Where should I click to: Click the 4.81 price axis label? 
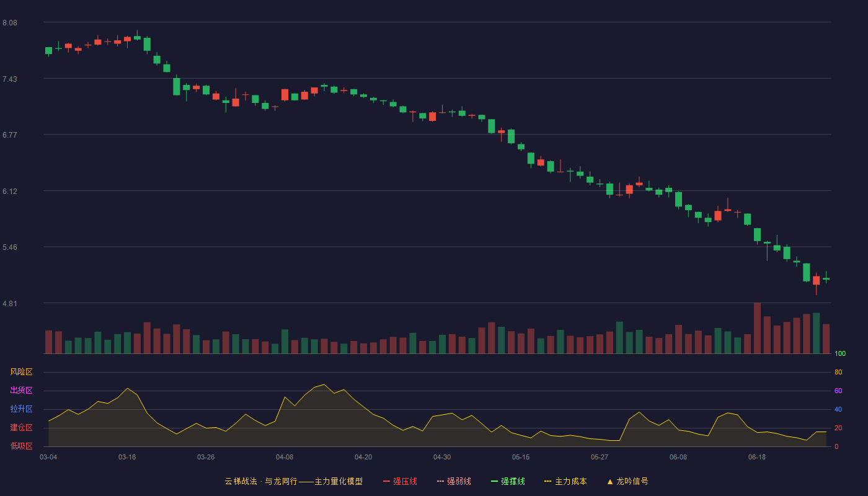click(10, 304)
